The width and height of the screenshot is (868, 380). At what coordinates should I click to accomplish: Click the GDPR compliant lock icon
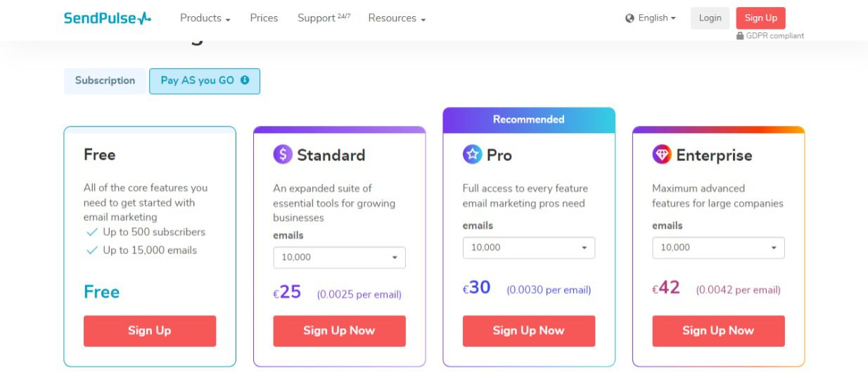(x=740, y=36)
